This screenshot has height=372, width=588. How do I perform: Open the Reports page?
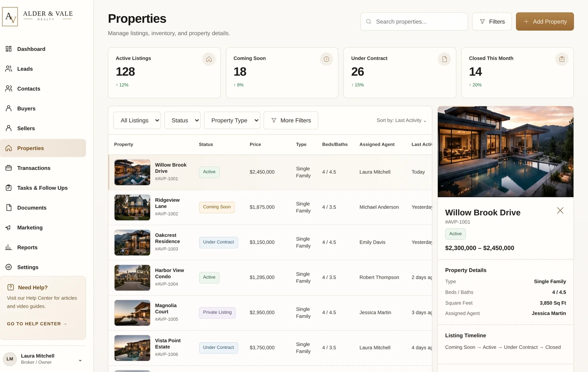[x=43, y=247]
